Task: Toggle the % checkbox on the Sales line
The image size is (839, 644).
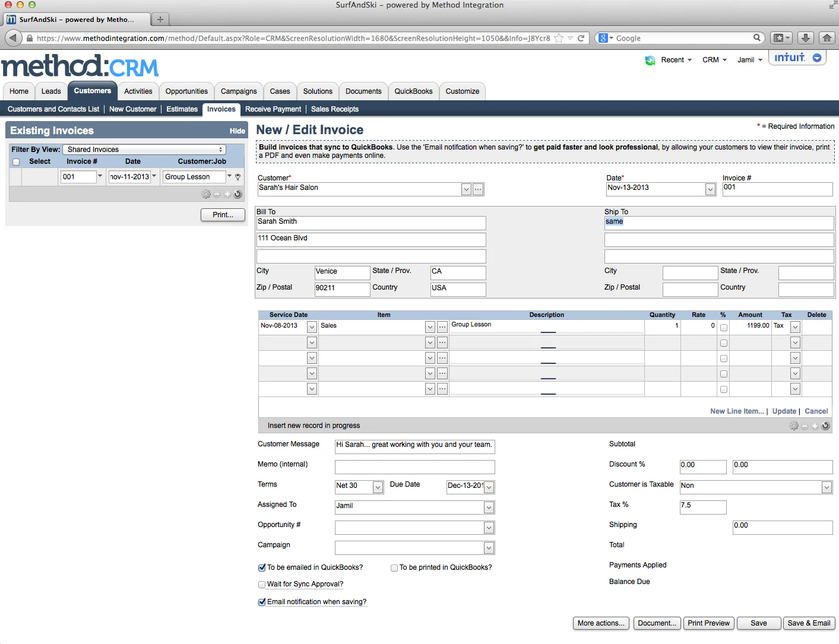Action: pyautogui.click(x=724, y=328)
